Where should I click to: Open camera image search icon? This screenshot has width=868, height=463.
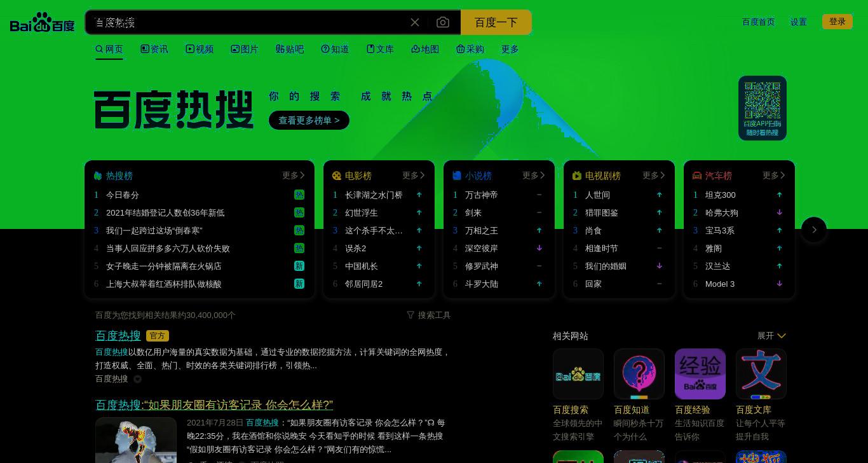(x=443, y=22)
